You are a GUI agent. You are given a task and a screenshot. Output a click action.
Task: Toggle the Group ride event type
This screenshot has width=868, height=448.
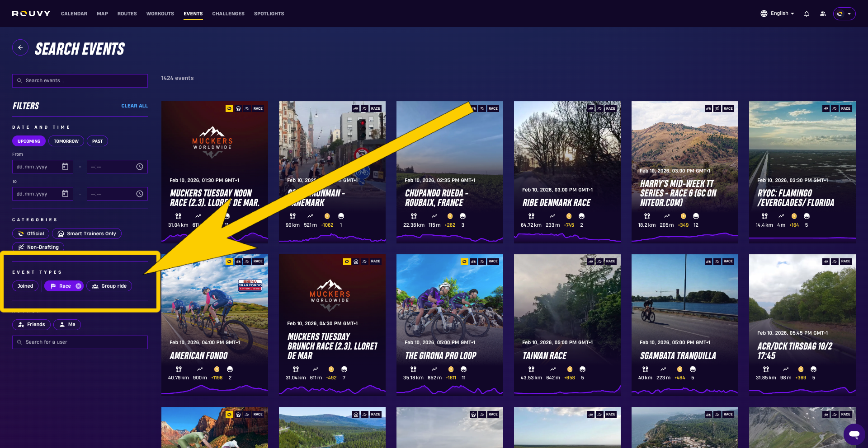coord(109,286)
